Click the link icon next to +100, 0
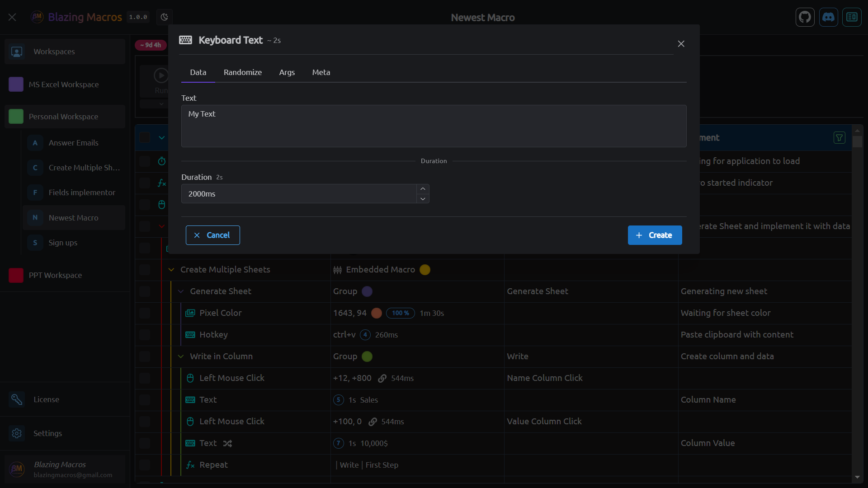 tap(373, 422)
